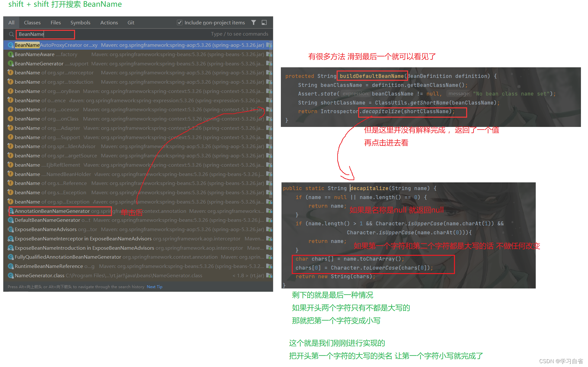This screenshot has height=367, width=588.
Task: Click field icon of beanName org.spr...nterceptor
Action: pos(11,73)
